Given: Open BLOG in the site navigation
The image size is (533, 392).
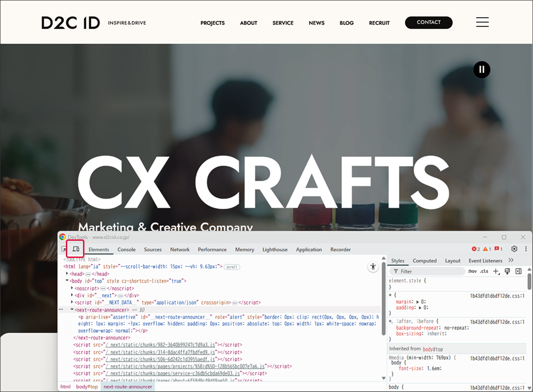Looking at the screenshot, I should tap(347, 23).
